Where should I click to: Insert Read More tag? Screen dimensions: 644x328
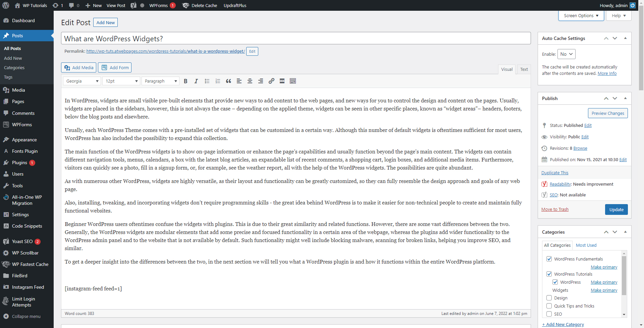(x=282, y=81)
